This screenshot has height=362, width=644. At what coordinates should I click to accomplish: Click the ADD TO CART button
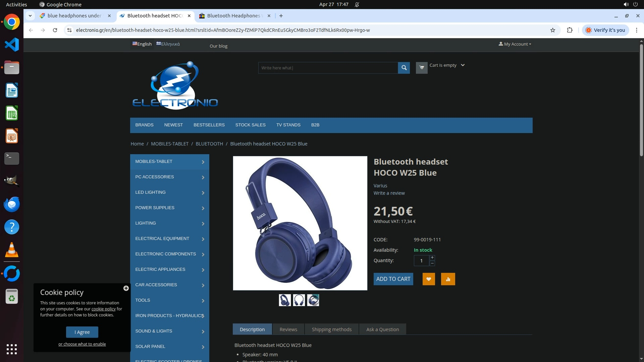(x=393, y=279)
